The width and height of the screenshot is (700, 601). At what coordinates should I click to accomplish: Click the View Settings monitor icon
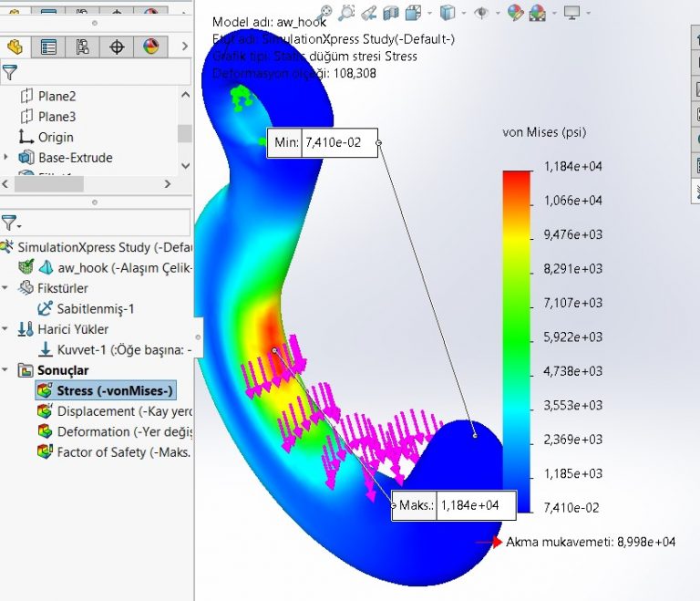point(572,13)
